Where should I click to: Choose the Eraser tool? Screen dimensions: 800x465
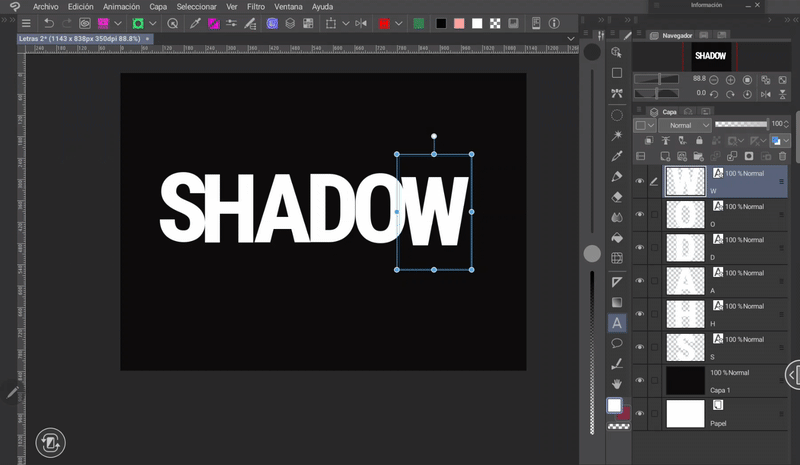617,197
